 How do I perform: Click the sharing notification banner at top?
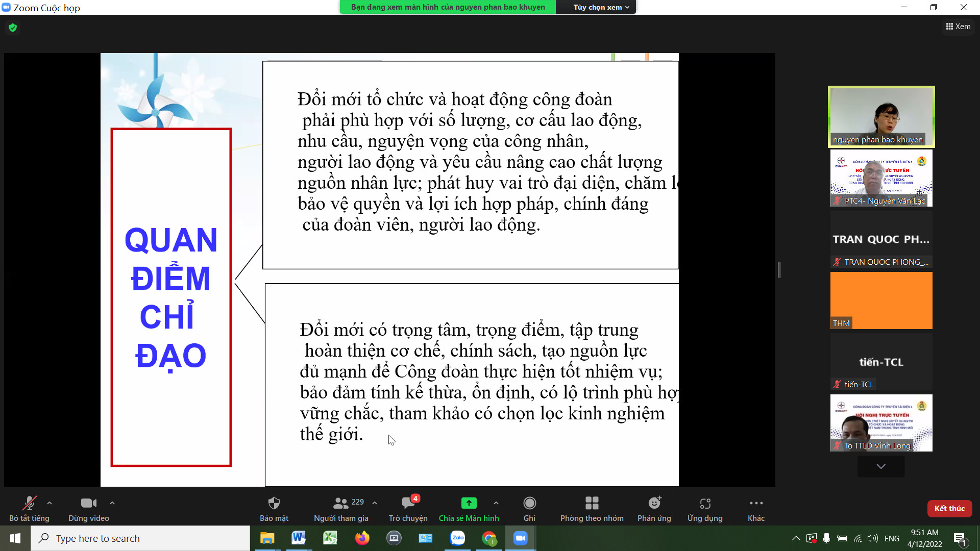(x=448, y=7)
